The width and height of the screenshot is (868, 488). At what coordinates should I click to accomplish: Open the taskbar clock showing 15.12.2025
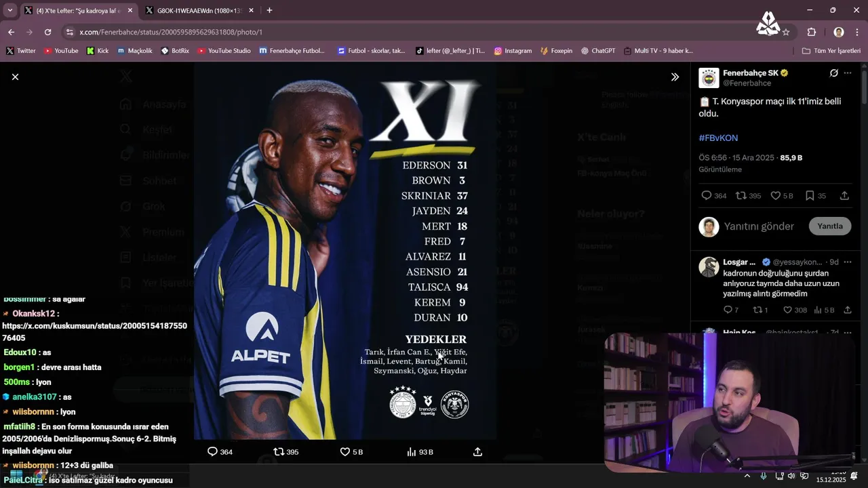(x=831, y=476)
